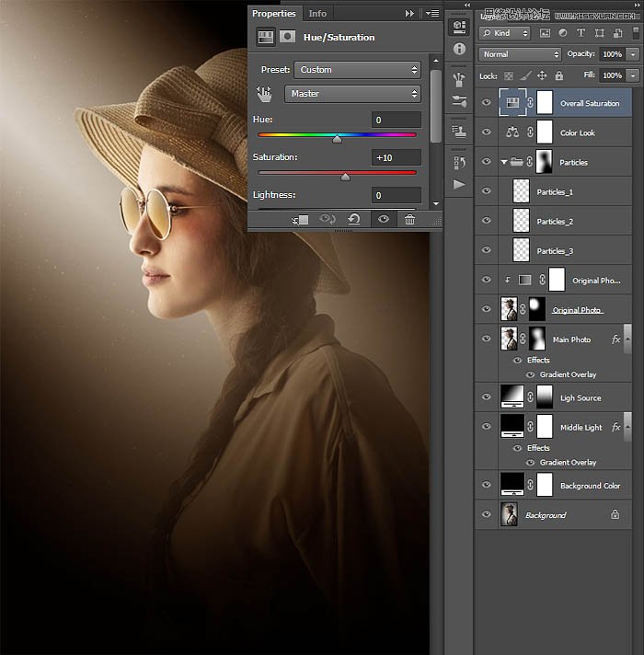Click the Hue value input field
Screen dimensions: 644x655
pos(397,121)
